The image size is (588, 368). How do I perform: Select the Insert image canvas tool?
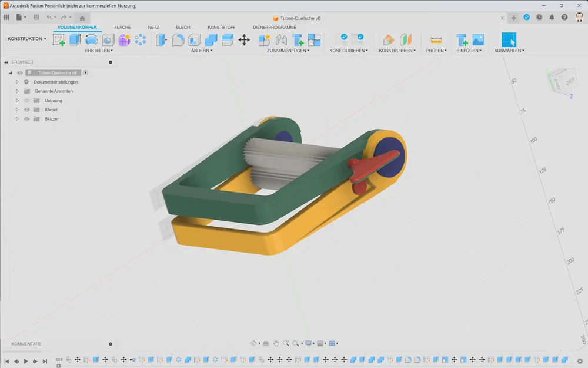478,39
